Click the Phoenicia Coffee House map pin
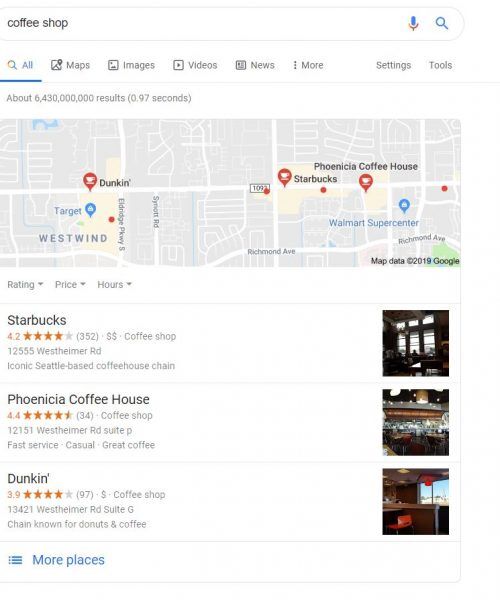The image size is (500, 600). point(366,183)
